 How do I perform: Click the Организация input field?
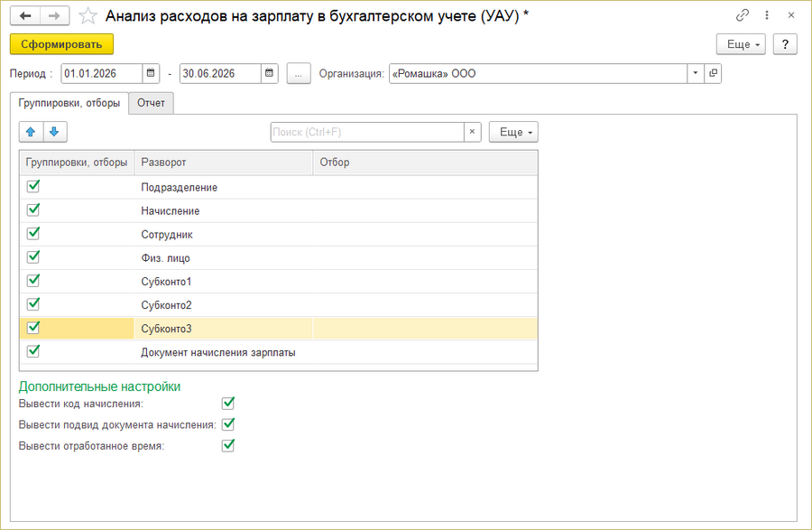pyautogui.click(x=538, y=73)
